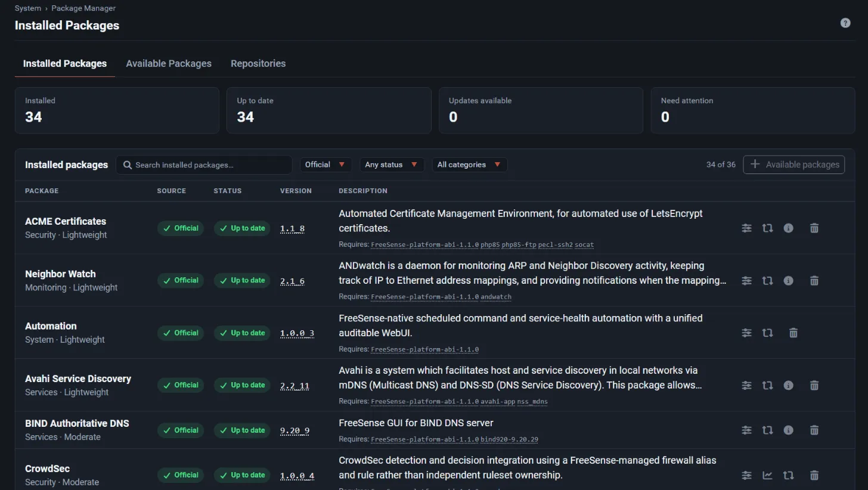
Task: Click ACME Certificates version 1.1_8
Action: point(292,228)
